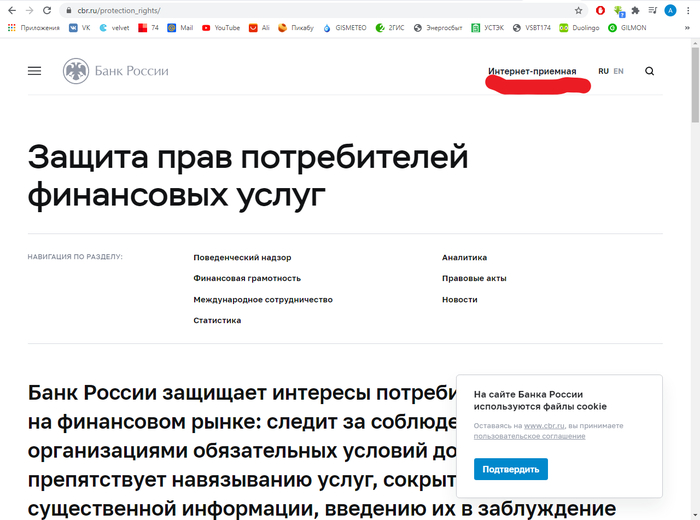Screen dimensions: 700x520
Task: Open the GISMETEO bookmark
Action: [345, 28]
